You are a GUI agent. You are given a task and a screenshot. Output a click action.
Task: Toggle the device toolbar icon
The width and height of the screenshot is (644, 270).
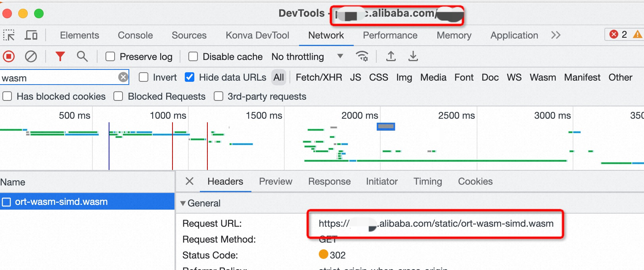click(x=31, y=35)
